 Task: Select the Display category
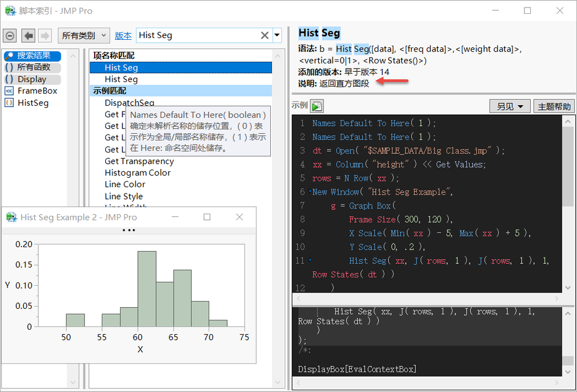(33, 79)
